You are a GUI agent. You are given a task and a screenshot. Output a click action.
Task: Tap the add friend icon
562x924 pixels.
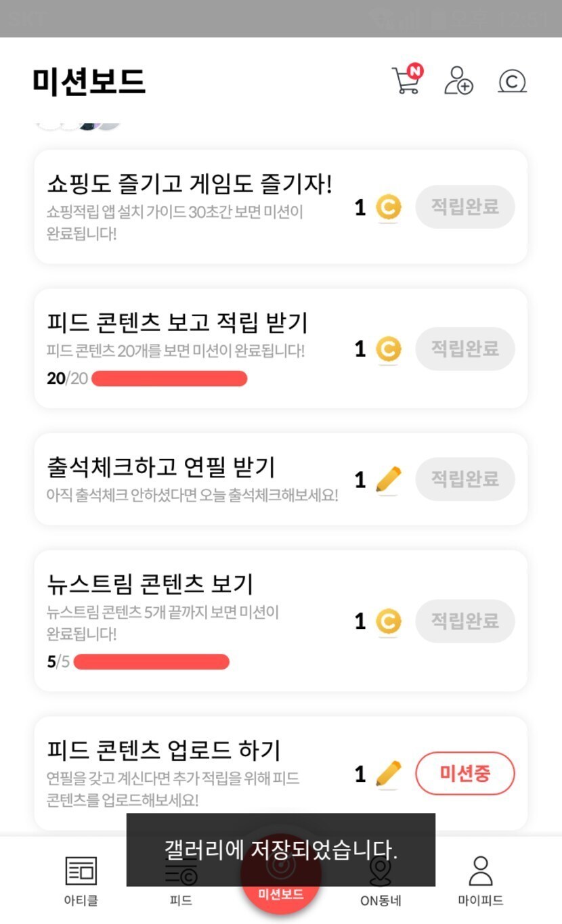pyautogui.click(x=458, y=80)
